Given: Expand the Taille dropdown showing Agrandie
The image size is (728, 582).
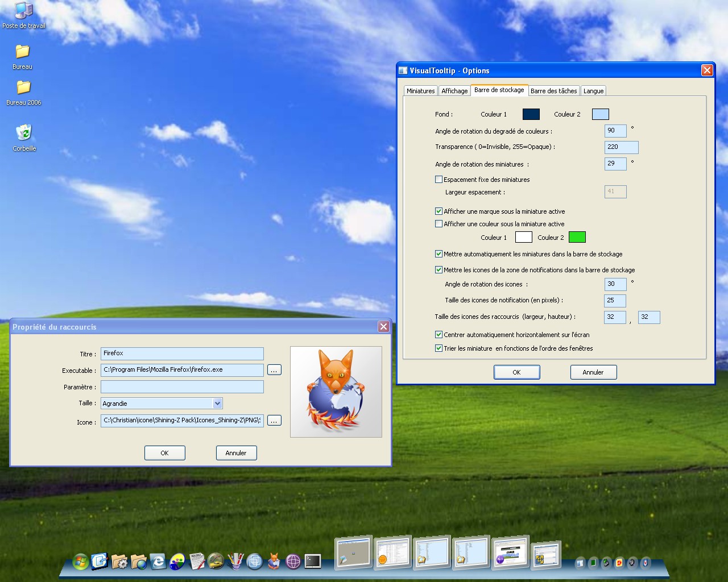Looking at the screenshot, I should coord(217,404).
